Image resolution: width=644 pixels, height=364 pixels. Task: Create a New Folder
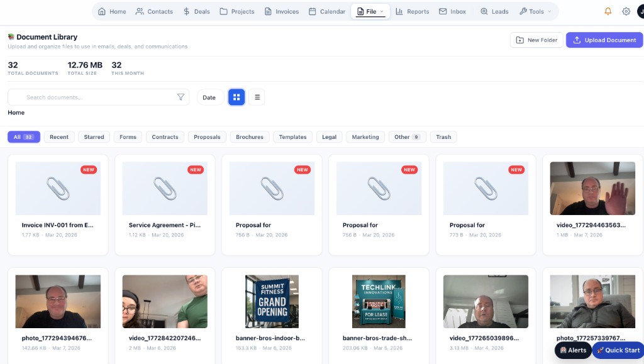click(x=536, y=40)
